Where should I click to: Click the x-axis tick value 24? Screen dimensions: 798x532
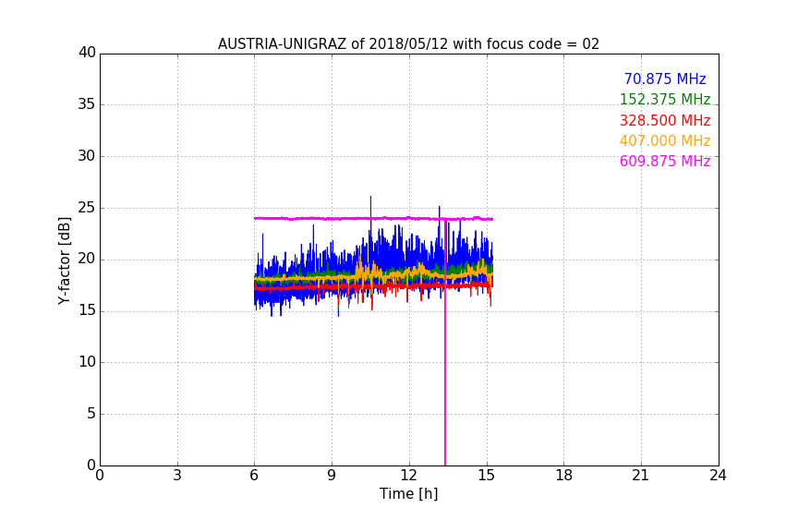pos(718,476)
